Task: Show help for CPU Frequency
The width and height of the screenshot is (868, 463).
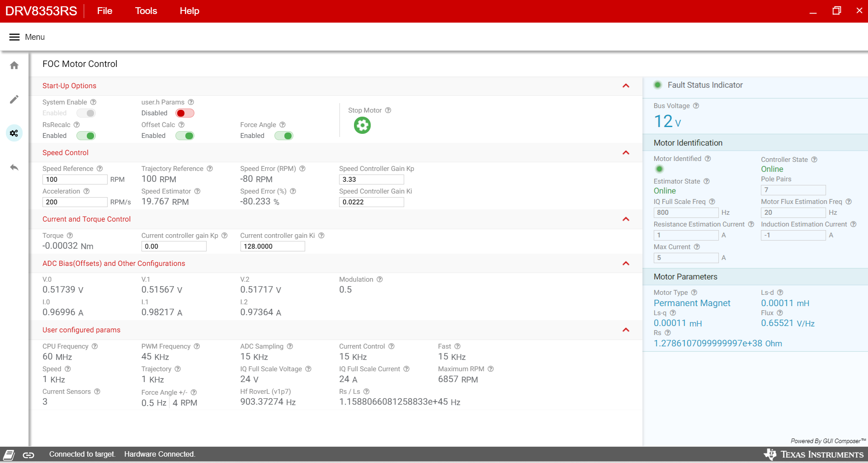Action: (x=94, y=346)
